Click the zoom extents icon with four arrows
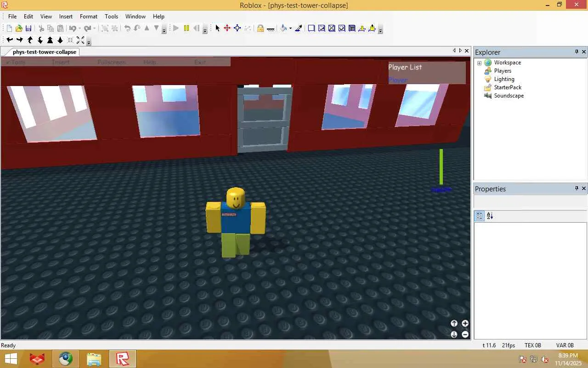This screenshot has height=368, width=588. coord(80,40)
